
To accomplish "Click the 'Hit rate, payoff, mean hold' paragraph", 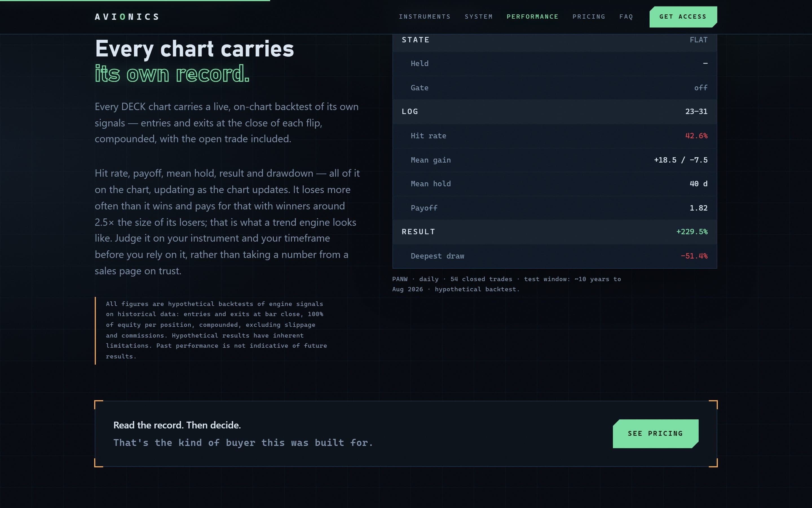I will 227,222.
